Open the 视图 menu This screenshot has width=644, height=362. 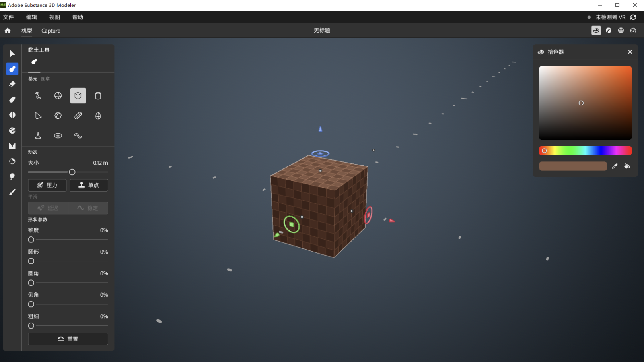click(54, 17)
